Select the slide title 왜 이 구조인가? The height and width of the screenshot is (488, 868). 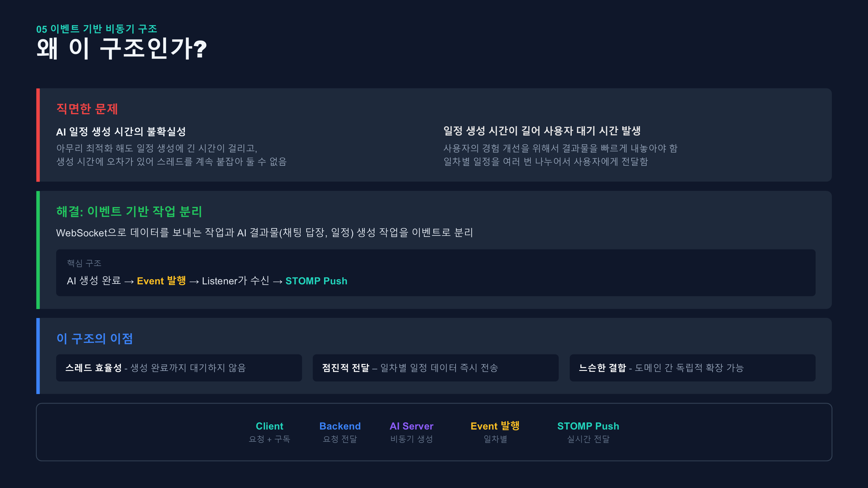[121, 49]
